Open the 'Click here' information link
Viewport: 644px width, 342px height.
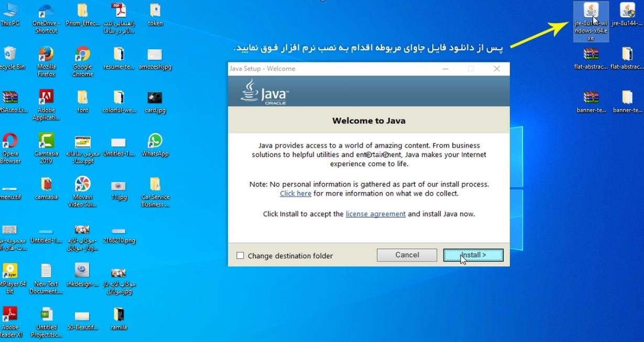click(x=296, y=194)
